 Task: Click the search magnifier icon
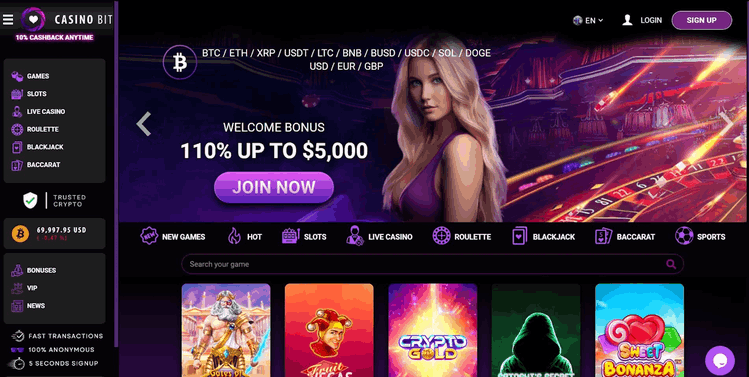tap(671, 264)
